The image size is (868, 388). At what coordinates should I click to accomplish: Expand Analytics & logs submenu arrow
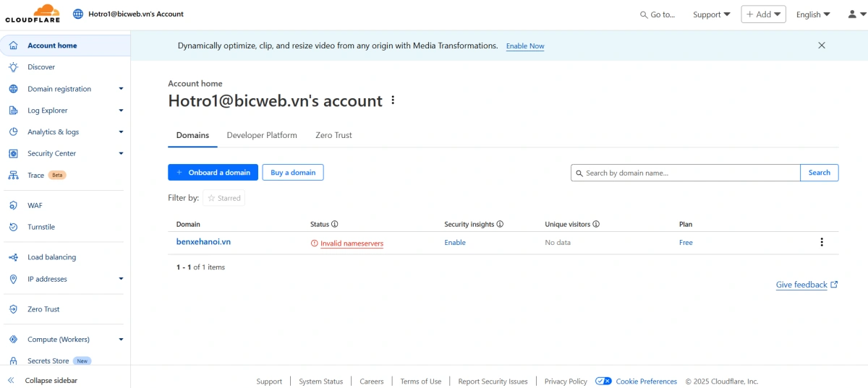click(121, 132)
